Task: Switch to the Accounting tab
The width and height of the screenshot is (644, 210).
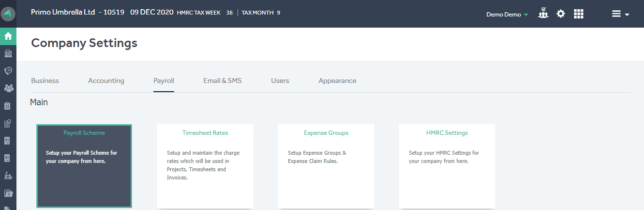Action: pyautogui.click(x=106, y=81)
